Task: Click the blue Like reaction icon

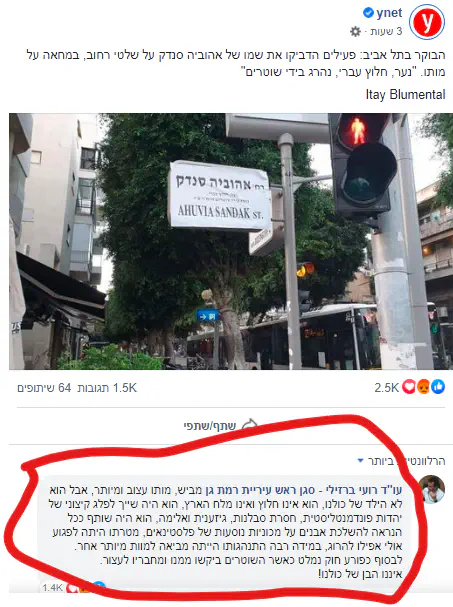Action: click(438, 386)
